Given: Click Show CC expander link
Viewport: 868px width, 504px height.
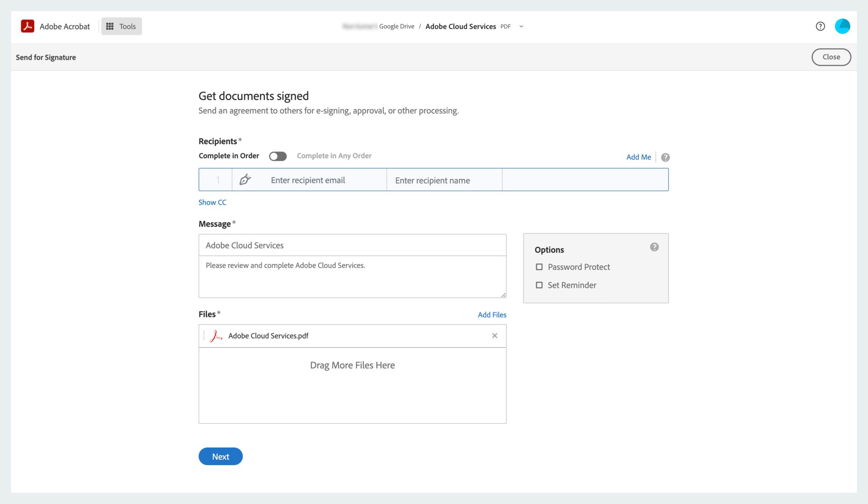Looking at the screenshot, I should pyautogui.click(x=213, y=202).
